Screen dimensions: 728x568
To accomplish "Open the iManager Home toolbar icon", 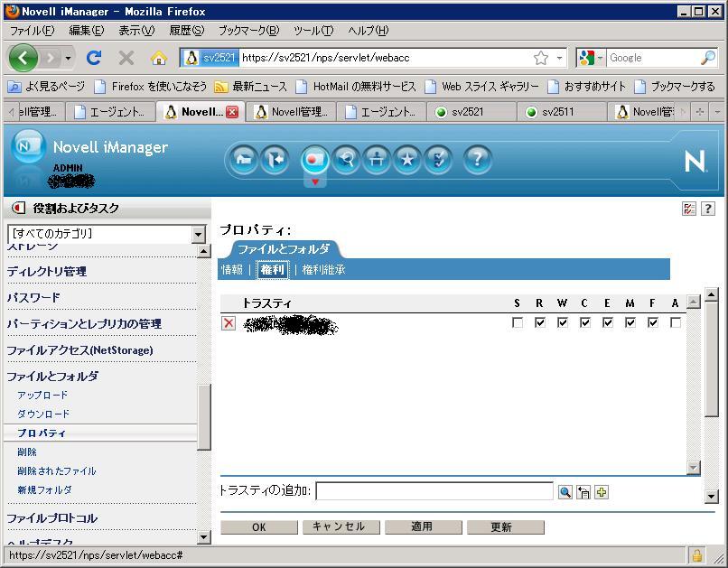I will (244, 160).
